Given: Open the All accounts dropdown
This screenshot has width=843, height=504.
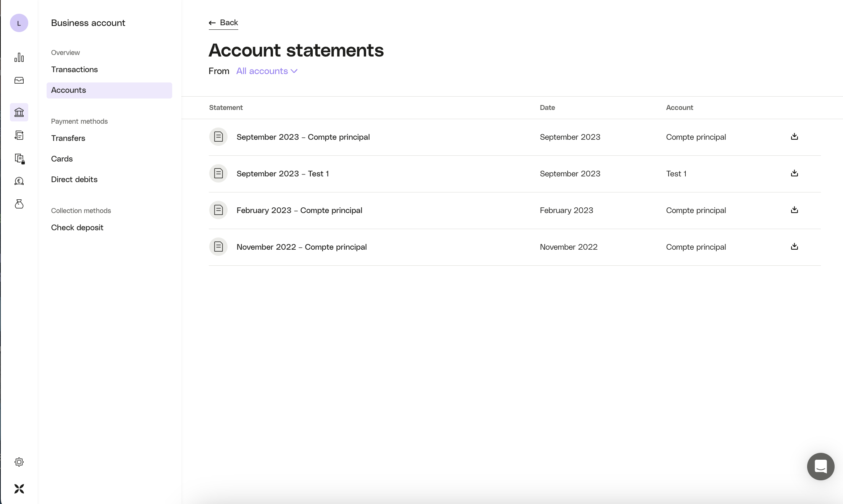Looking at the screenshot, I should point(266,71).
